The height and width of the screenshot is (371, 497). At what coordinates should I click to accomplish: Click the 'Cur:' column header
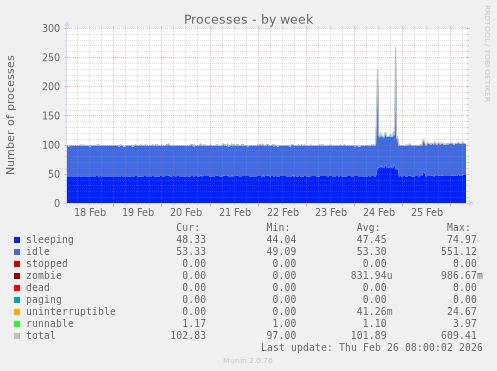tap(188, 228)
